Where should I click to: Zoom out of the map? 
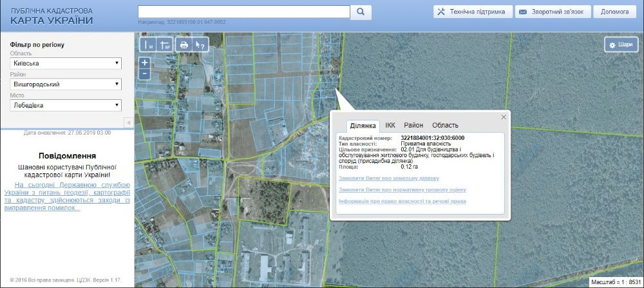(x=144, y=74)
